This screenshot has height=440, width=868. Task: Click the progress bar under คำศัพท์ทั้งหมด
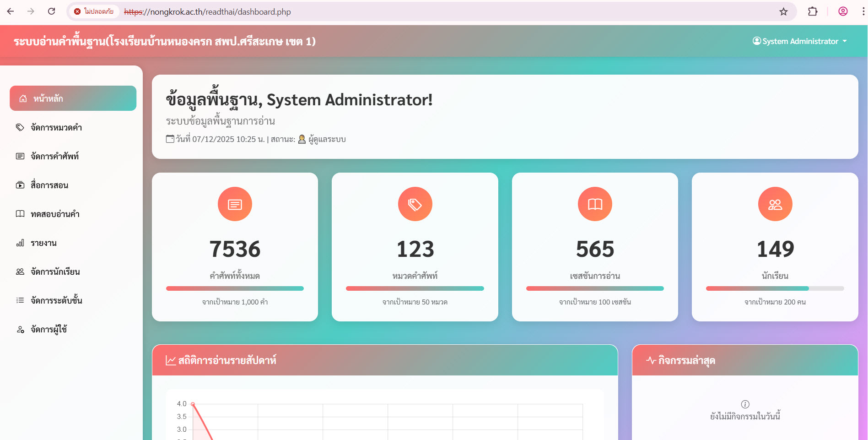pos(235,288)
